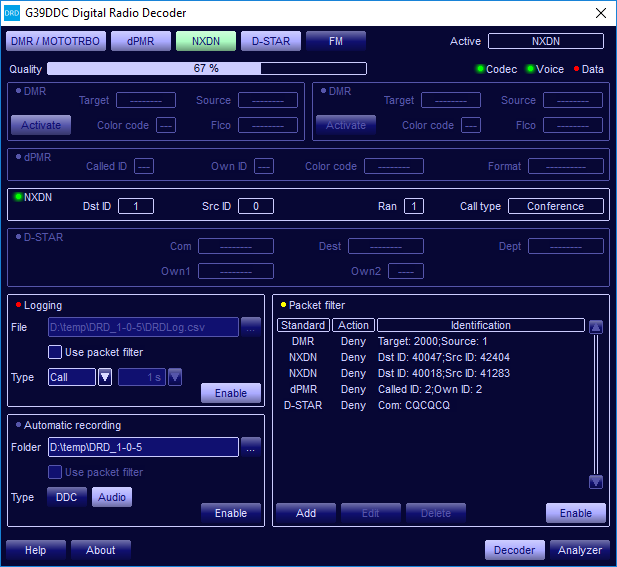Open the Analyzer view
This screenshot has width=617, height=567.
coord(580,550)
